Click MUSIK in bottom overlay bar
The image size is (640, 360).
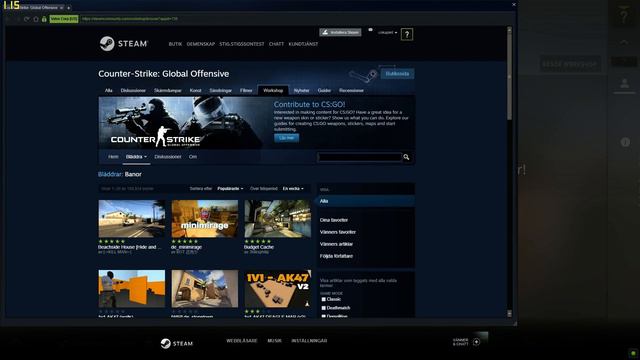point(274,341)
